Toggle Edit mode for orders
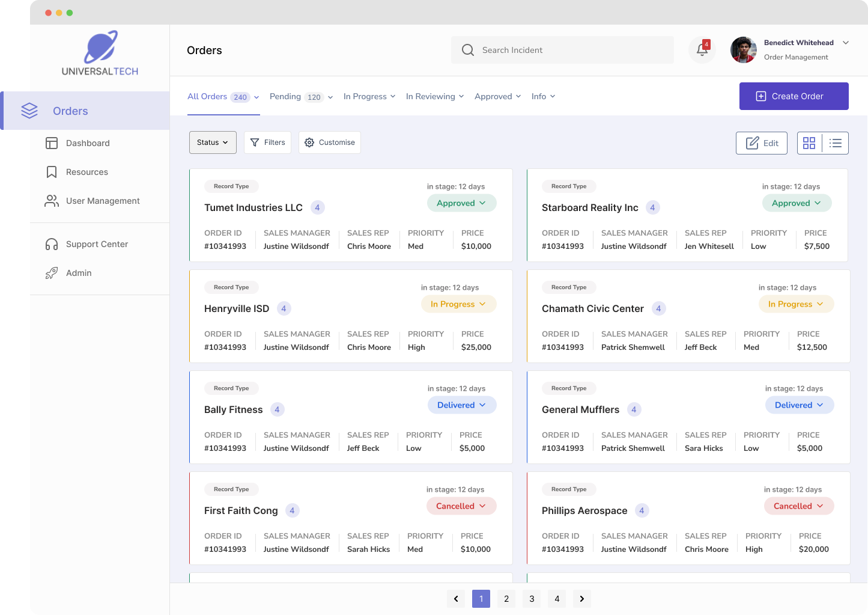The width and height of the screenshot is (868, 615). point(761,143)
